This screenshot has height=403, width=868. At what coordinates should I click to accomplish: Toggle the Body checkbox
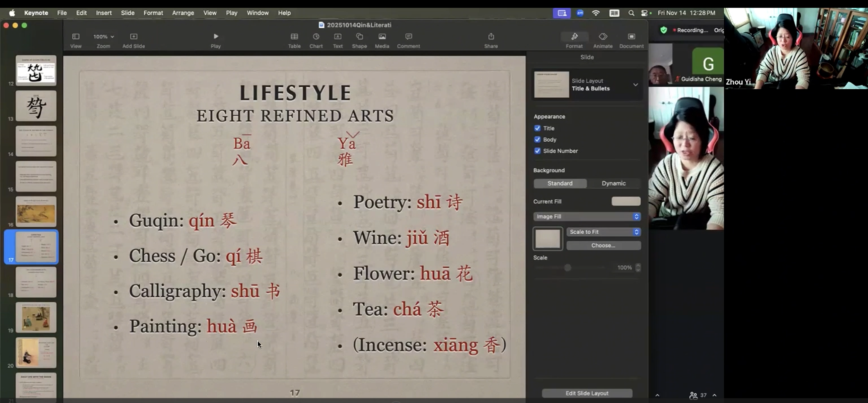537,140
